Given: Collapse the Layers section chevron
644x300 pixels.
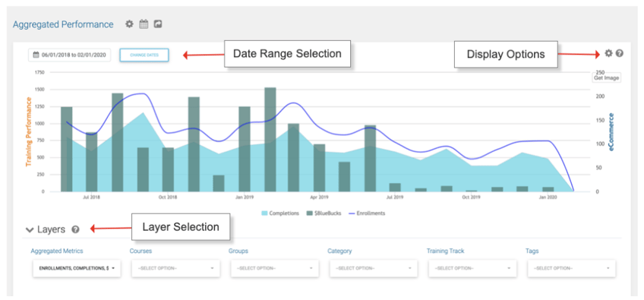Looking at the screenshot, I should pos(29,229).
